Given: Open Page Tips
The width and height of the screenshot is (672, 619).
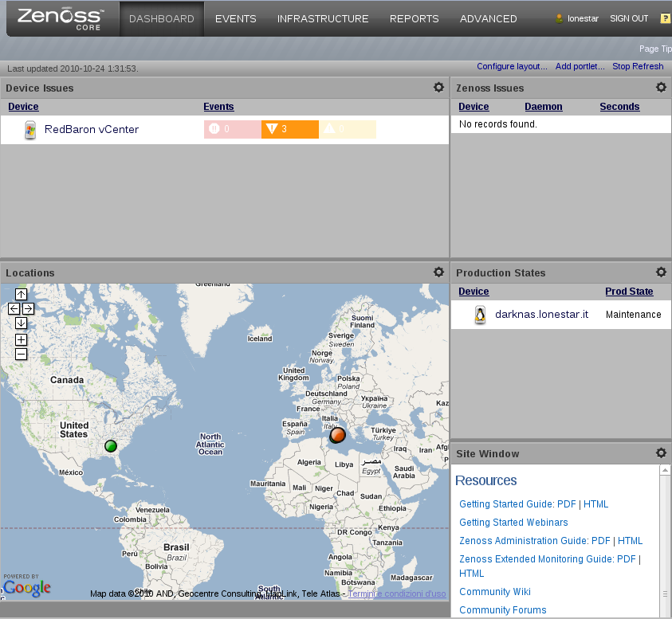Looking at the screenshot, I should click(x=655, y=49).
